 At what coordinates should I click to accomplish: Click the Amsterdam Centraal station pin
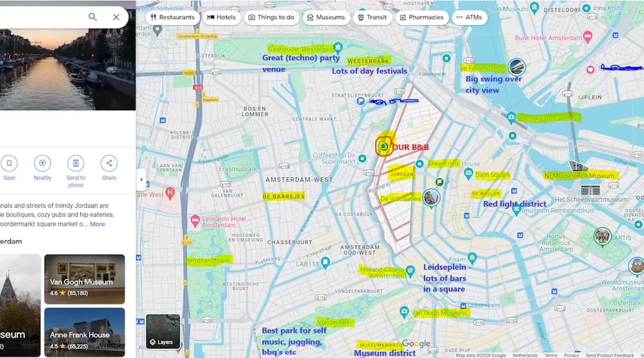coord(511,117)
